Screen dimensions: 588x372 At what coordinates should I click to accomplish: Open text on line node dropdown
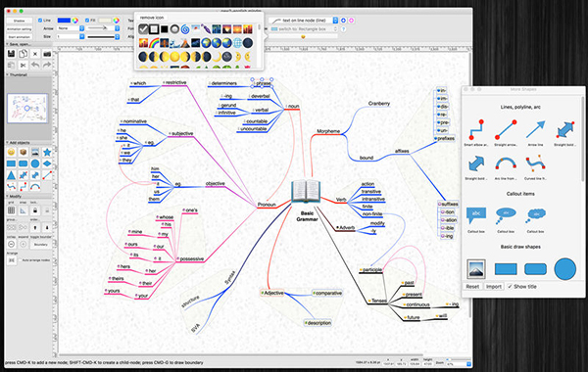pyautogui.click(x=304, y=21)
